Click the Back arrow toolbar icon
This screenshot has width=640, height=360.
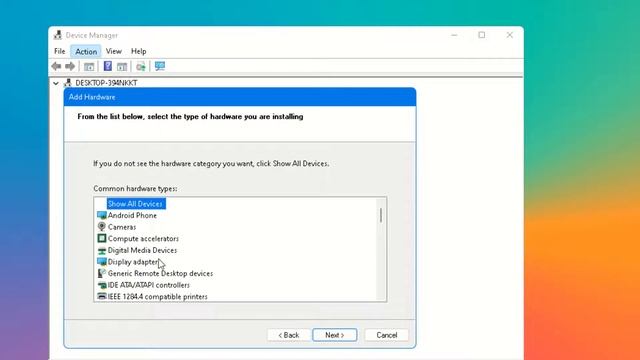pyautogui.click(x=56, y=66)
